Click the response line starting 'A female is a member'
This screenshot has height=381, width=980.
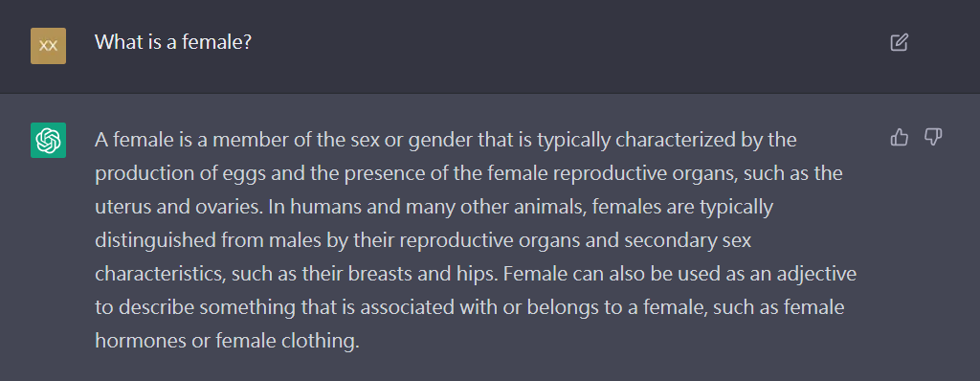click(x=446, y=140)
